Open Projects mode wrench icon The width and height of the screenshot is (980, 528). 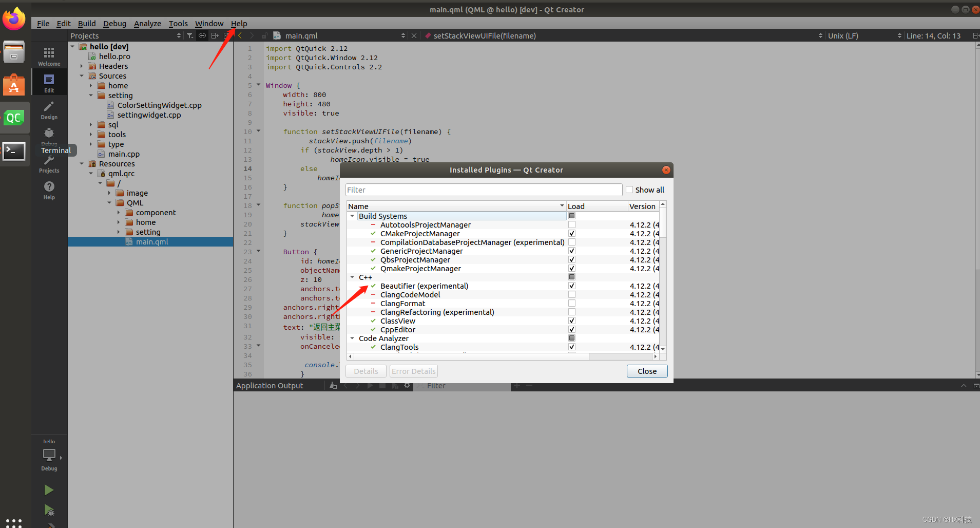(x=49, y=164)
